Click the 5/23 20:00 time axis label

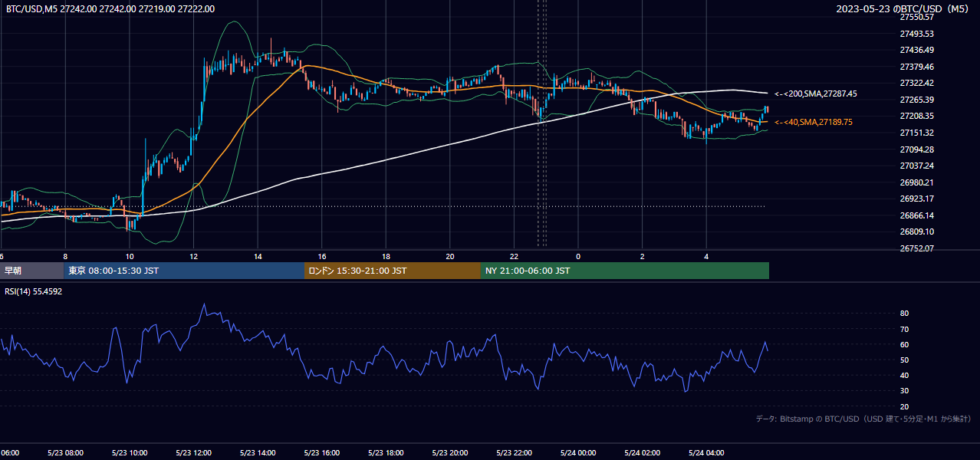click(449, 453)
